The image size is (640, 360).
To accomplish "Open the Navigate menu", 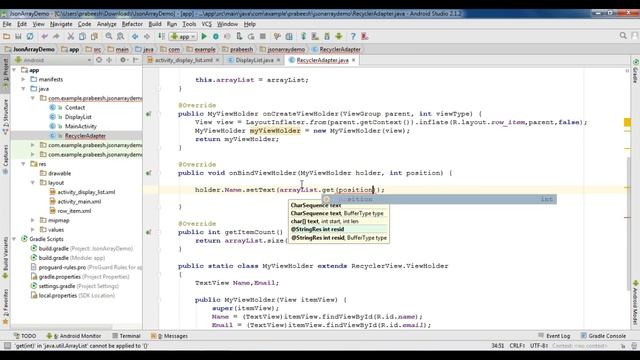I will [x=61, y=24].
